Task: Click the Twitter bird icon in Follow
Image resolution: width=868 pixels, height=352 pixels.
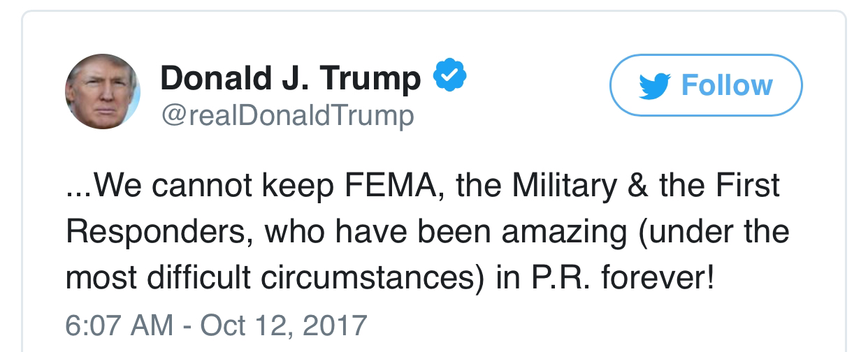Action: 655,85
